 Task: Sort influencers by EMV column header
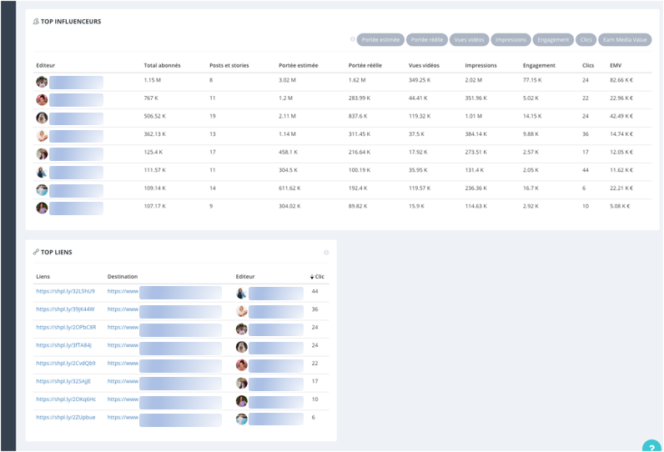[615, 64]
